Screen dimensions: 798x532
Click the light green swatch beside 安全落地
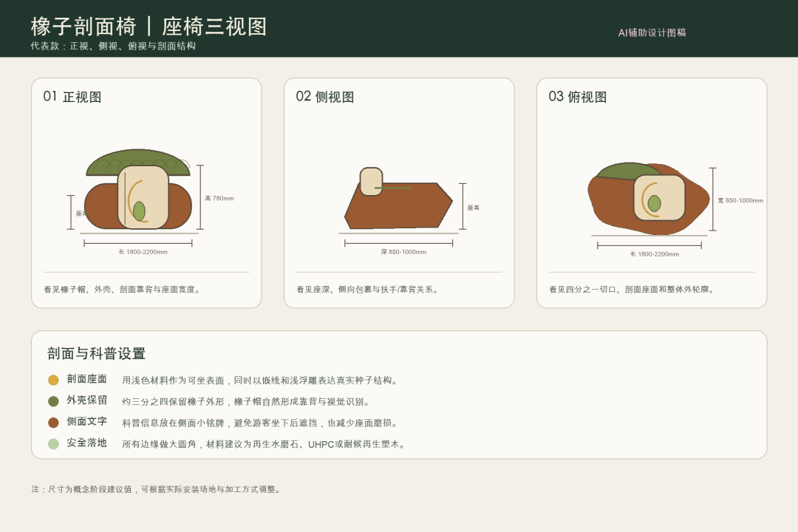point(53,444)
